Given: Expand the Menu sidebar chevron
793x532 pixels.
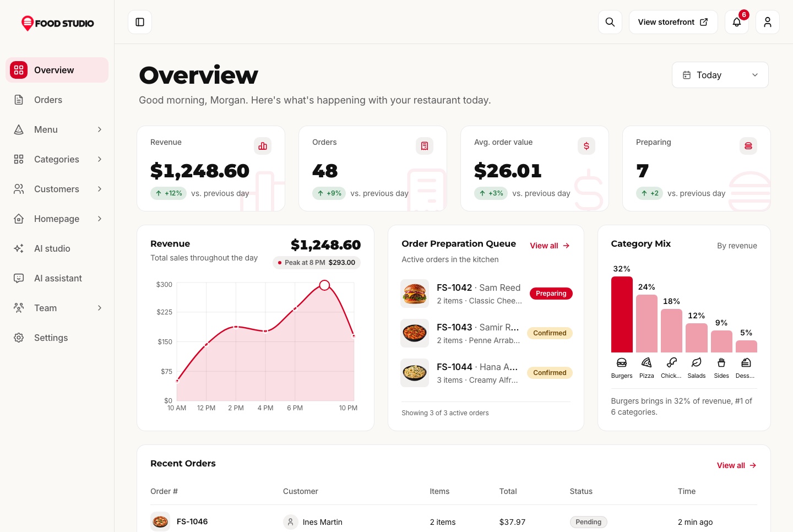Looking at the screenshot, I should (100, 129).
